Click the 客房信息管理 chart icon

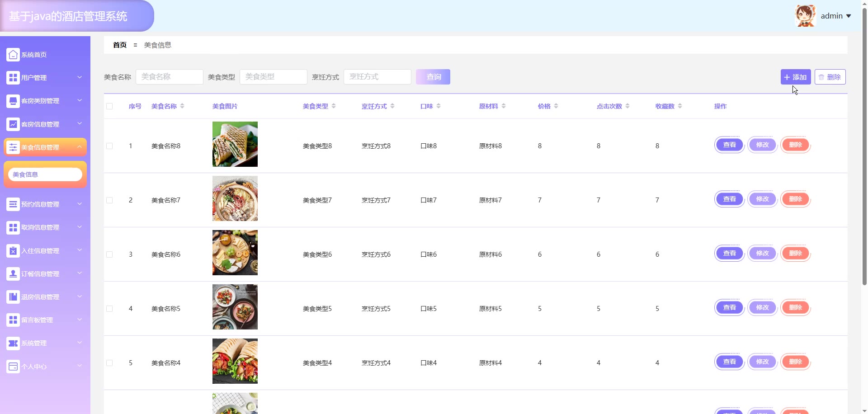13,124
